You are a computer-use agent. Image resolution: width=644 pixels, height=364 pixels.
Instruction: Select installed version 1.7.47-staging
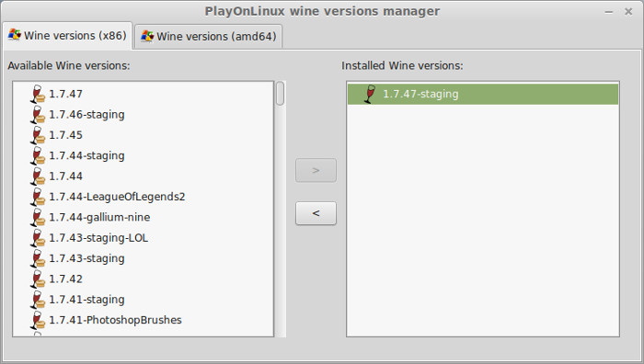click(x=483, y=94)
